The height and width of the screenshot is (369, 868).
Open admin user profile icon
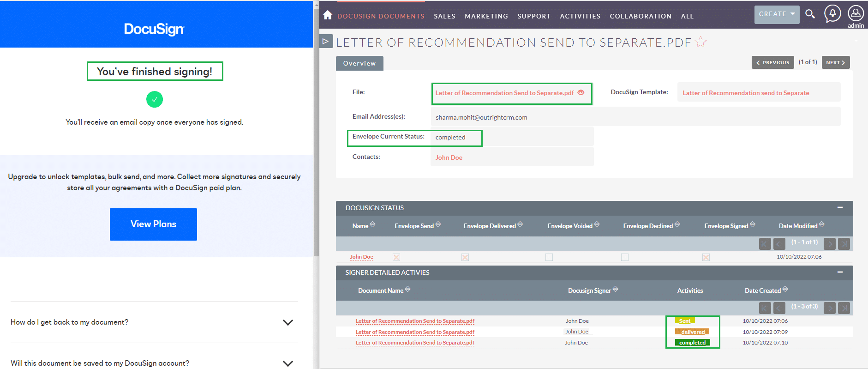click(856, 14)
